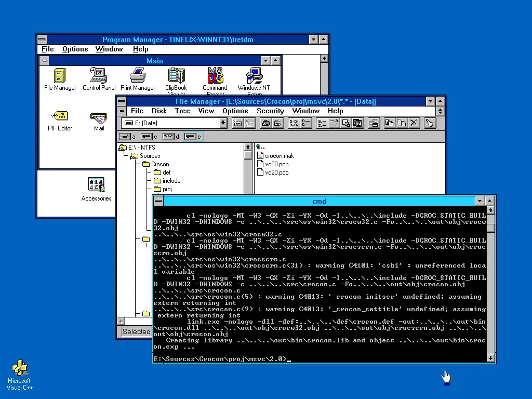Select File Manager icon in Main group

[60, 79]
